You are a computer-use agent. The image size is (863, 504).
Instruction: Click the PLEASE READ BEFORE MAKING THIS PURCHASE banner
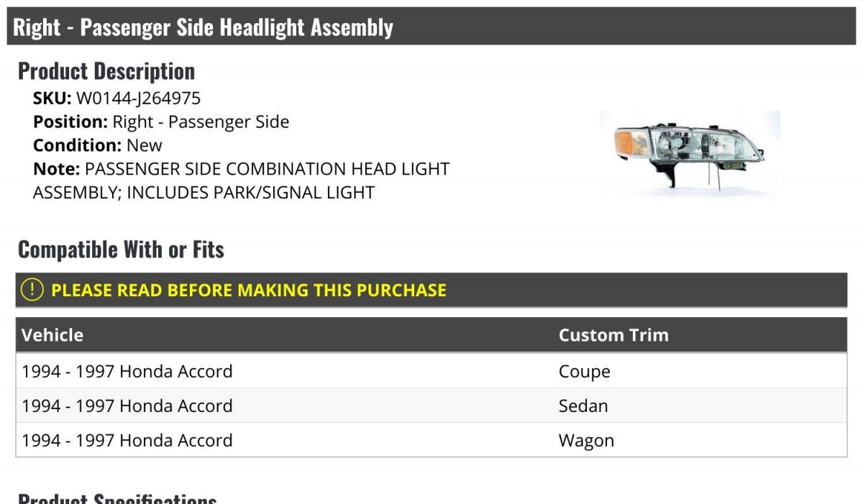pos(249,290)
